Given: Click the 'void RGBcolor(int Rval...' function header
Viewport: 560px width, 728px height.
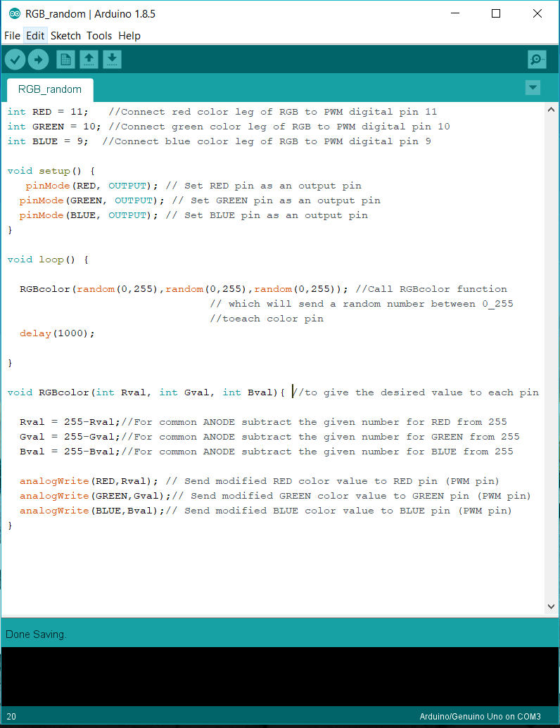Looking at the screenshot, I should [146, 392].
